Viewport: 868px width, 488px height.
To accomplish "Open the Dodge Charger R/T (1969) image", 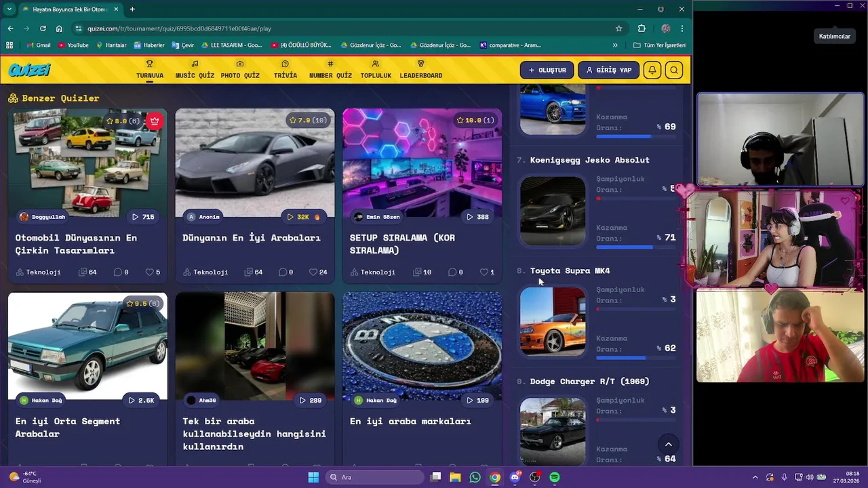I will point(553,431).
